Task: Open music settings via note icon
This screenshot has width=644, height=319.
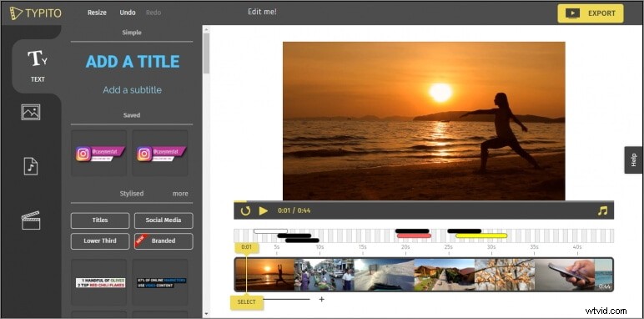Action: pos(602,211)
